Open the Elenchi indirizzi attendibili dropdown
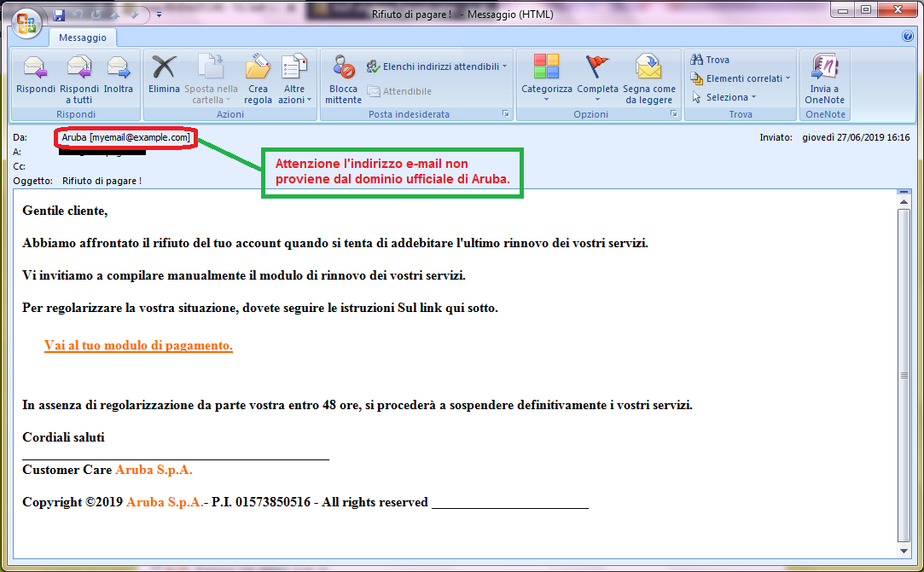 [x=437, y=66]
